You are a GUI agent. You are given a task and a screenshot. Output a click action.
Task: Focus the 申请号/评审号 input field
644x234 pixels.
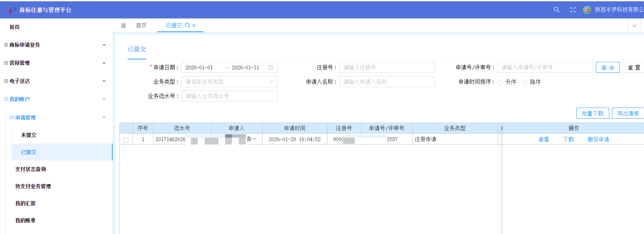(545, 67)
